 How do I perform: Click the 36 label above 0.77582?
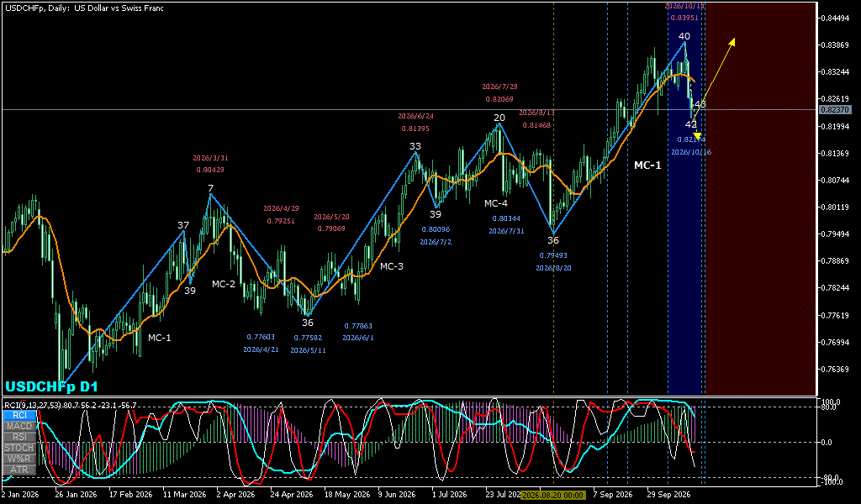pos(308,323)
